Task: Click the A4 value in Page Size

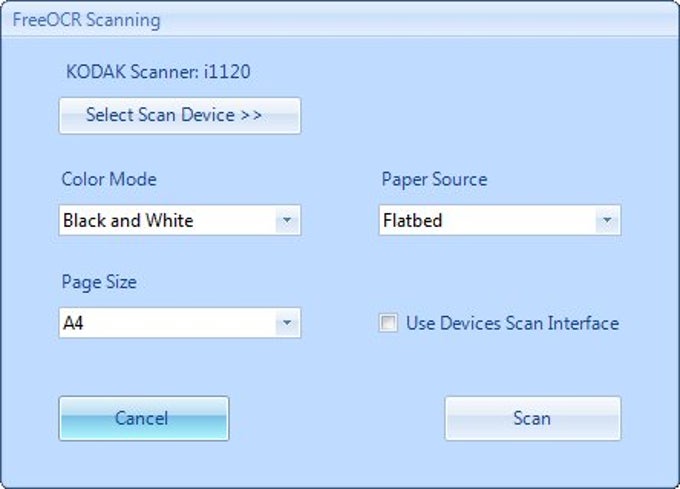Action: (x=73, y=323)
